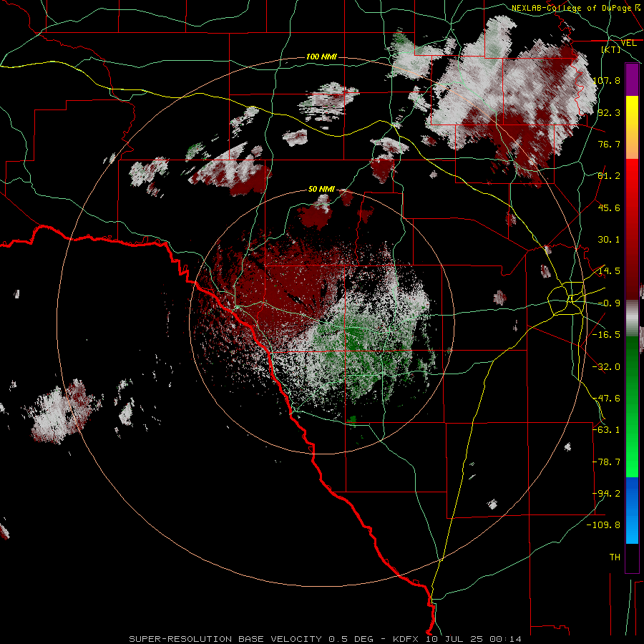The height and width of the screenshot is (644, 644).
Task: Pick the purple segment of the color bar
Action: tap(632, 79)
